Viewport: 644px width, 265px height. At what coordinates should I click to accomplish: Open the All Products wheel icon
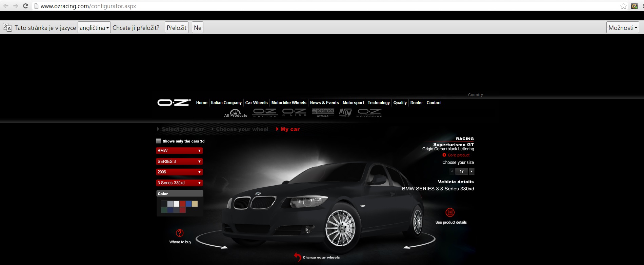236,113
